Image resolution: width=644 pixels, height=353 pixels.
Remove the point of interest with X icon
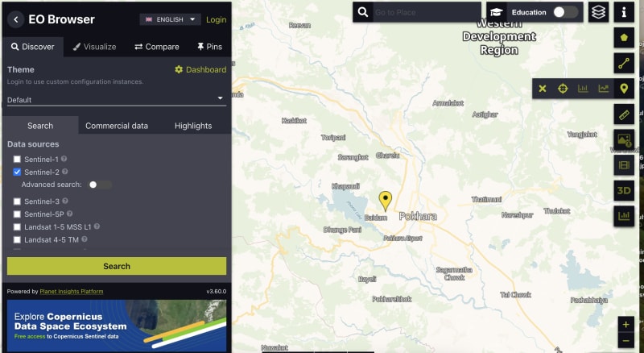coord(543,89)
